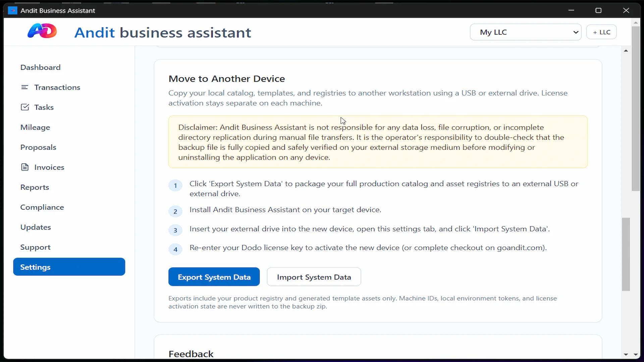Click the Feedback section heading

[191, 354]
